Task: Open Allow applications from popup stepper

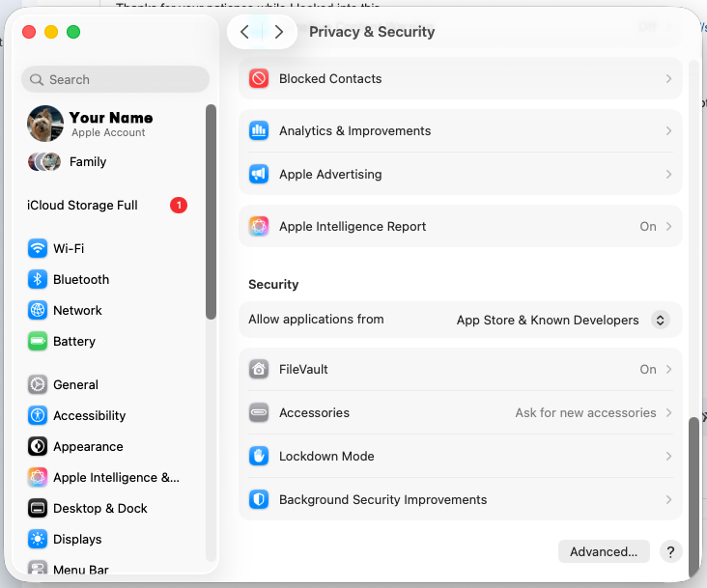Action: 660,320
